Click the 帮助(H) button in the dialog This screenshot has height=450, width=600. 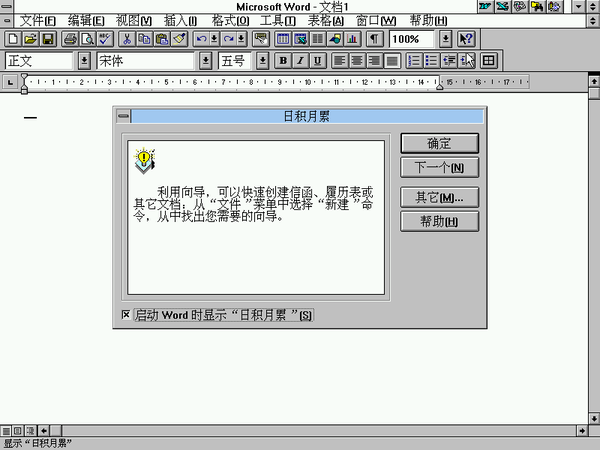pos(439,221)
